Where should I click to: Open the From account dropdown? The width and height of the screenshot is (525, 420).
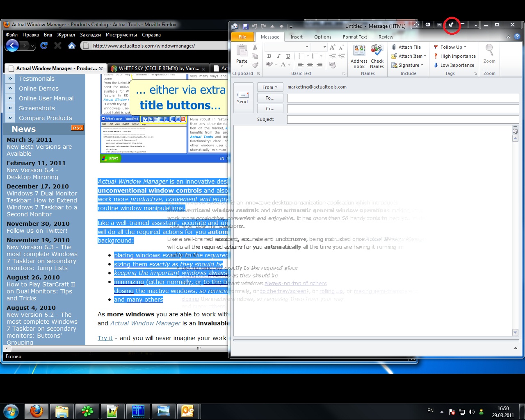click(269, 87)
